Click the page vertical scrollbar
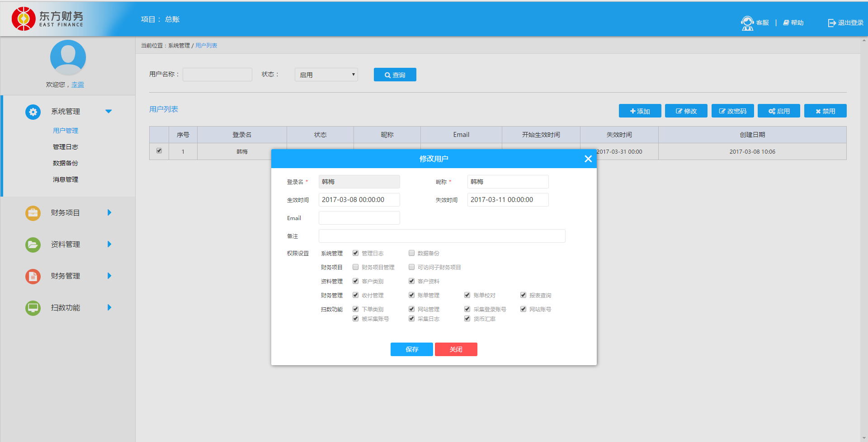This screenshot has height=442, width=868. tap(864, 240)
